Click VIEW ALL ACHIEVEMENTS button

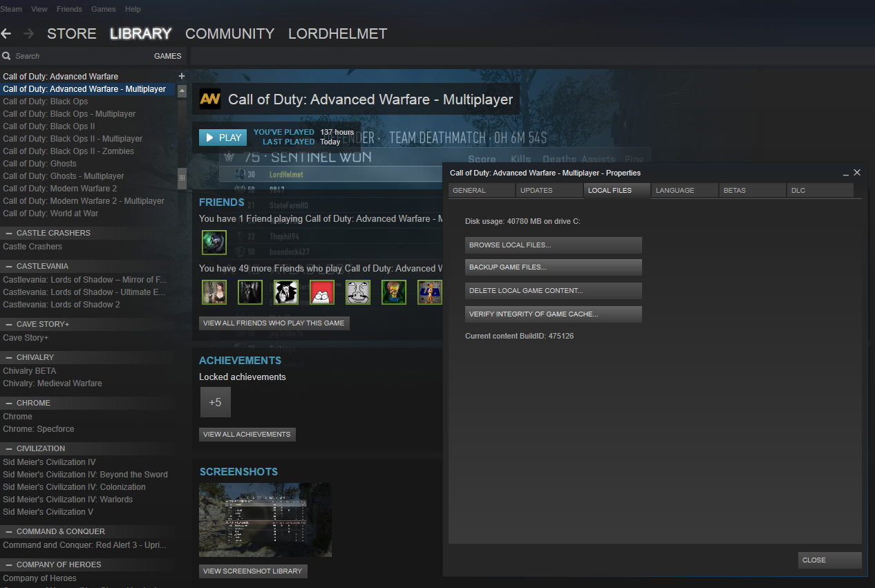[247, 435]
